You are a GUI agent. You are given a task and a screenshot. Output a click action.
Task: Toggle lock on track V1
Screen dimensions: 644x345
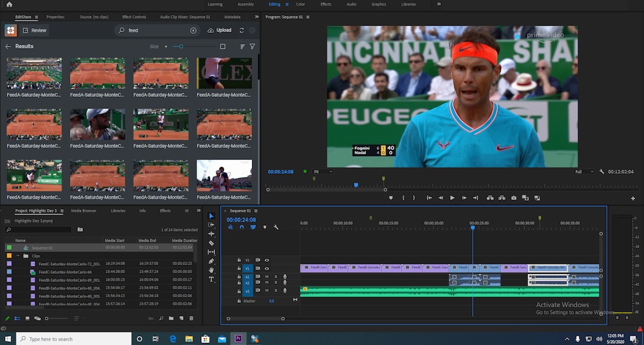point(239,268)
